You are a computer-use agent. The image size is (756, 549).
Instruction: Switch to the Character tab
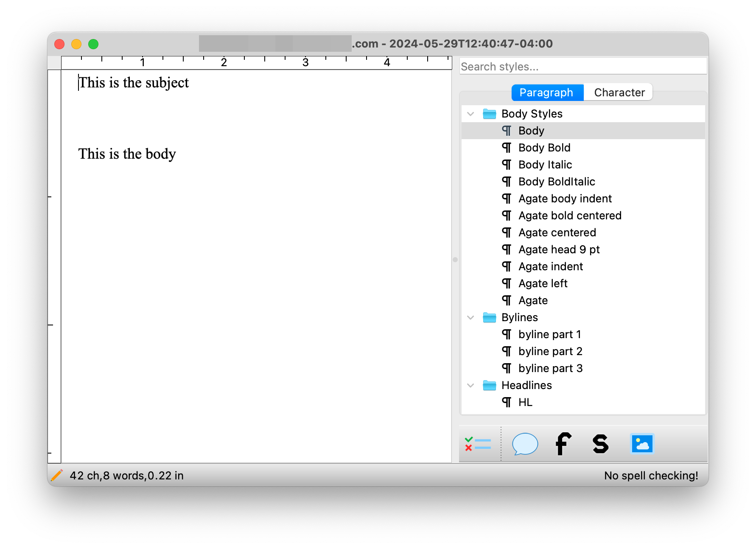click(x=619, y=92)
